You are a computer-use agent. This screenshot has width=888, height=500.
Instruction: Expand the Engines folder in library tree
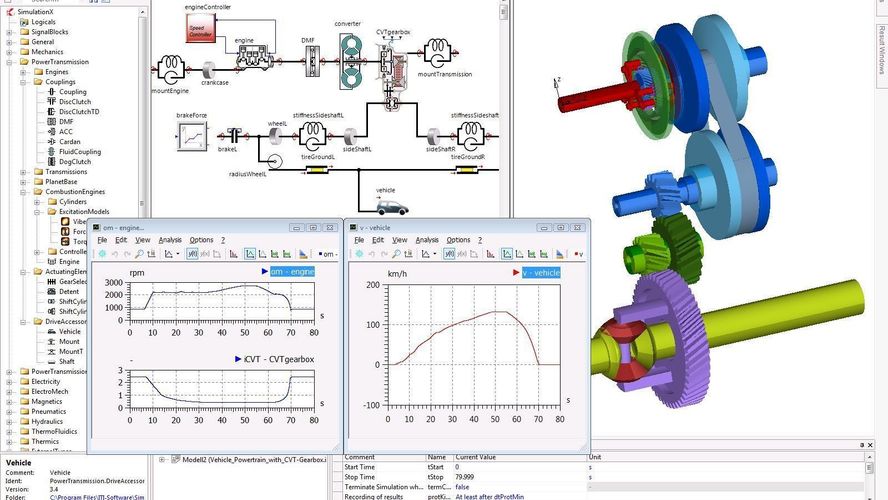23,72
